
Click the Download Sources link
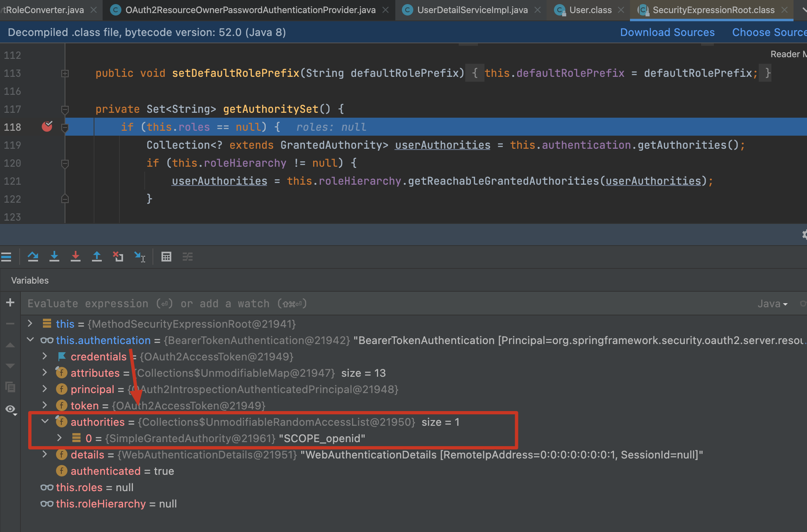pyautogui.click(x=667, y=32)
